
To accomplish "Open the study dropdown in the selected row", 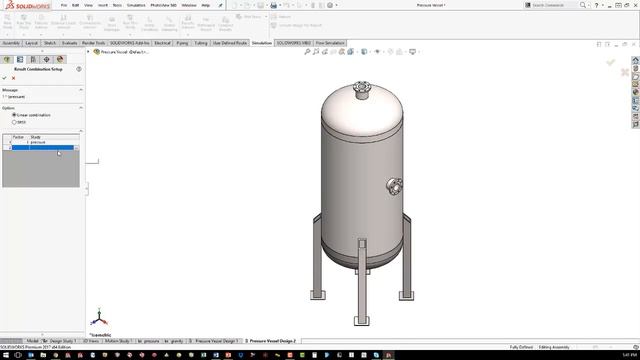I will (76, 148).
